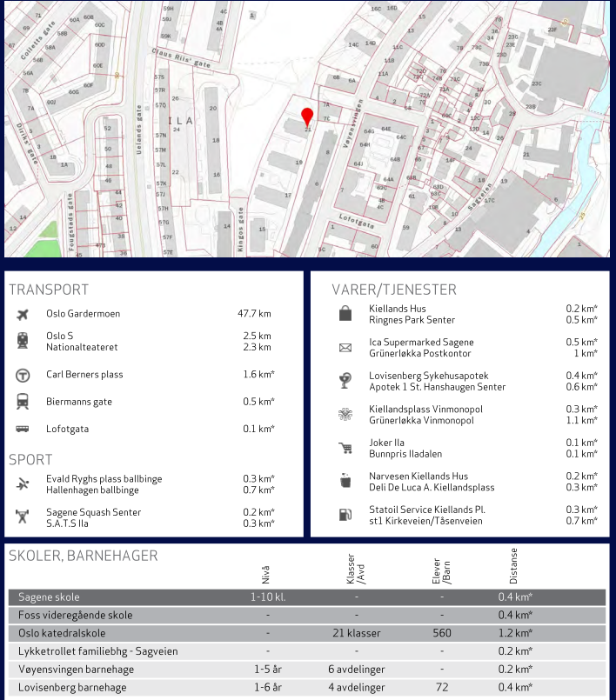Click the weightlifting icon by Sagene Squash Senter
616x700 pixels.
[23, 517]
